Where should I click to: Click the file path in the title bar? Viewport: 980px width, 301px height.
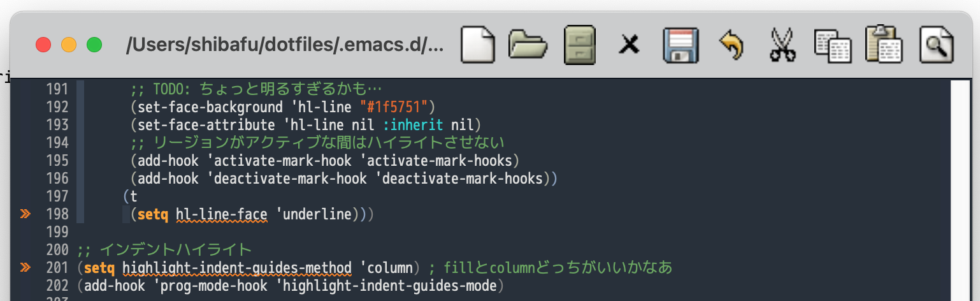285,45
